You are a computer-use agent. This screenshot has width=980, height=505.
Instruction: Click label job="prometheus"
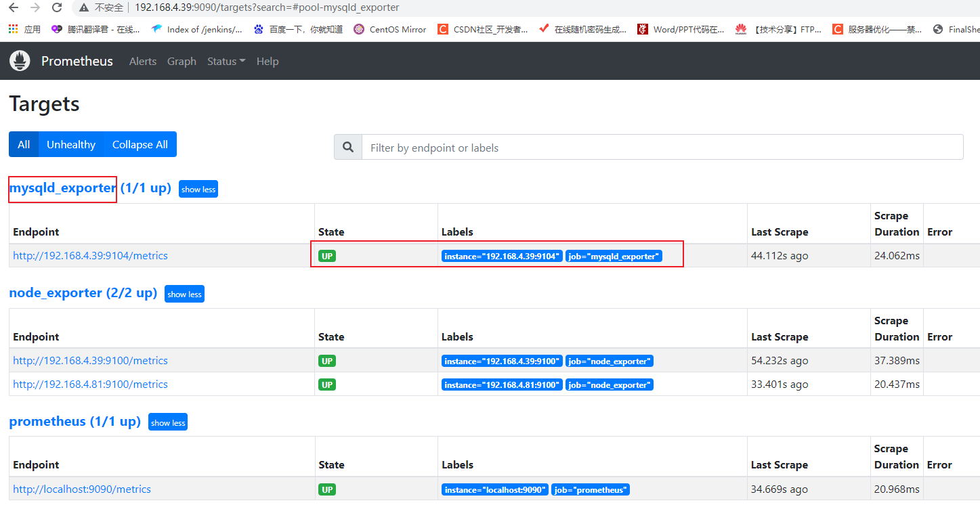[x=591, y=489]
